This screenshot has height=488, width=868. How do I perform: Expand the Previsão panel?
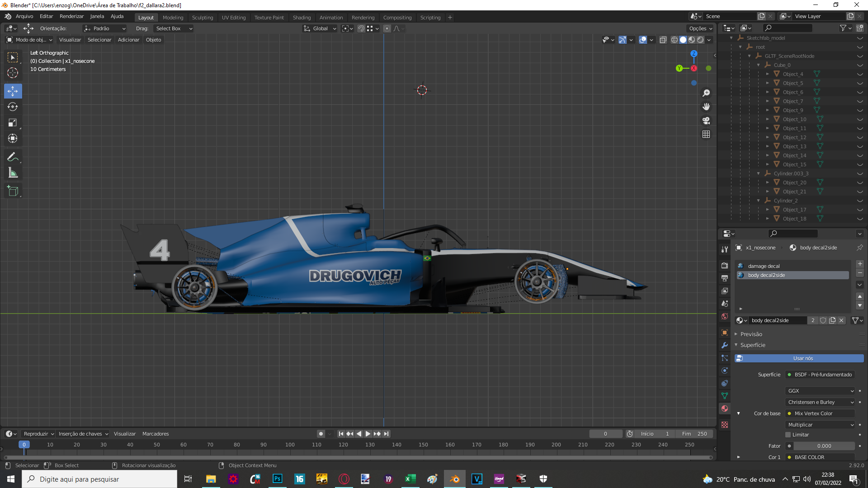click(x=751, y=334)
